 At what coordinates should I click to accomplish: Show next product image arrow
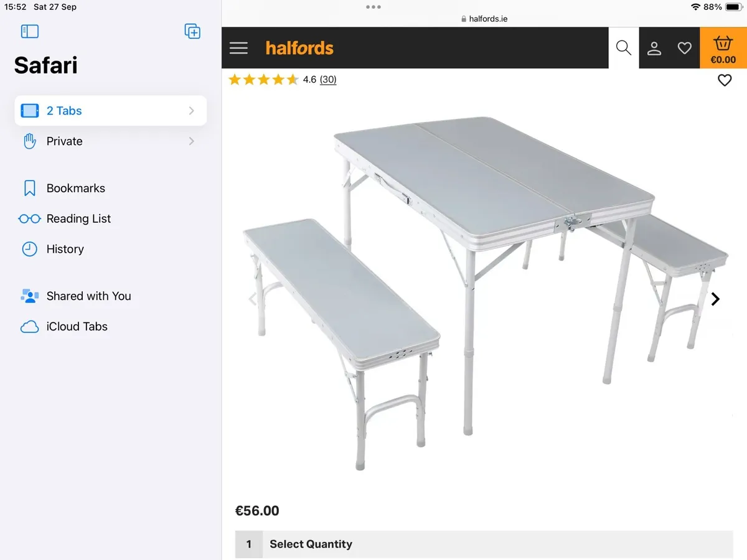click(x=715, y=299)
